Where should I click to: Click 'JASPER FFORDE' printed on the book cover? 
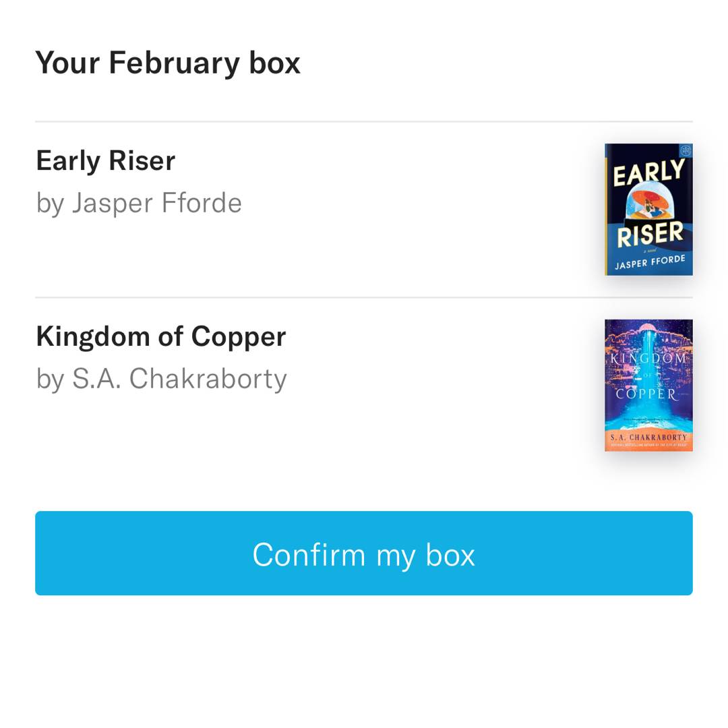tap(650, 262)
